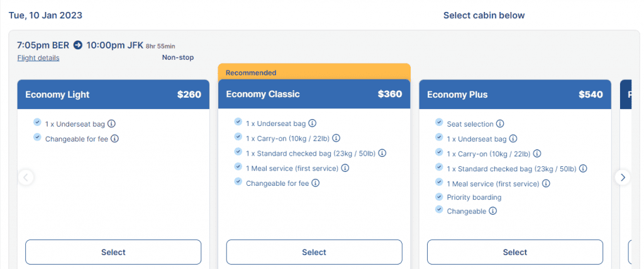Select the Economy Light fare
The width and height of the screenshot is (644, 269).
[x=113, y=252]
